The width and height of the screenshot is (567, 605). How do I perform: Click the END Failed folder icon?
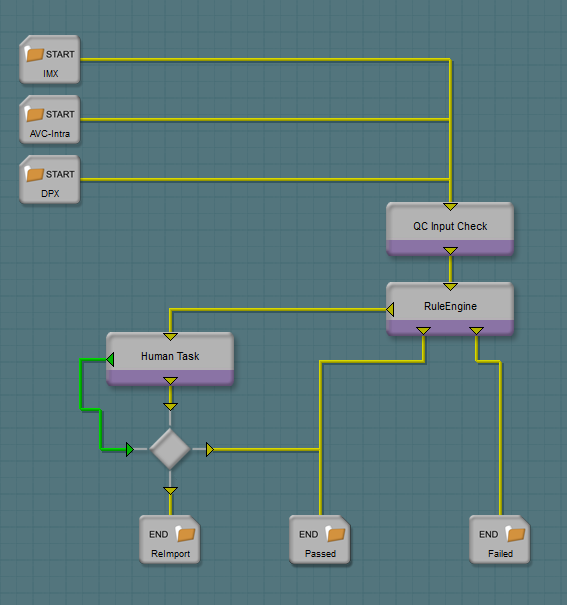(x=515, y=534)
